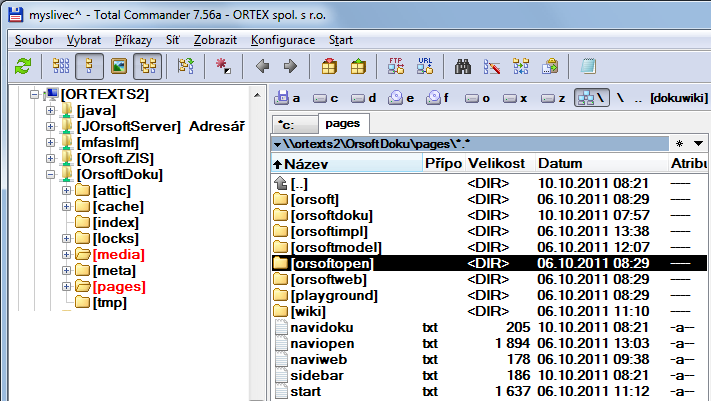
Task: Expand the [java] tree node
Action: (x=51, y=110)
